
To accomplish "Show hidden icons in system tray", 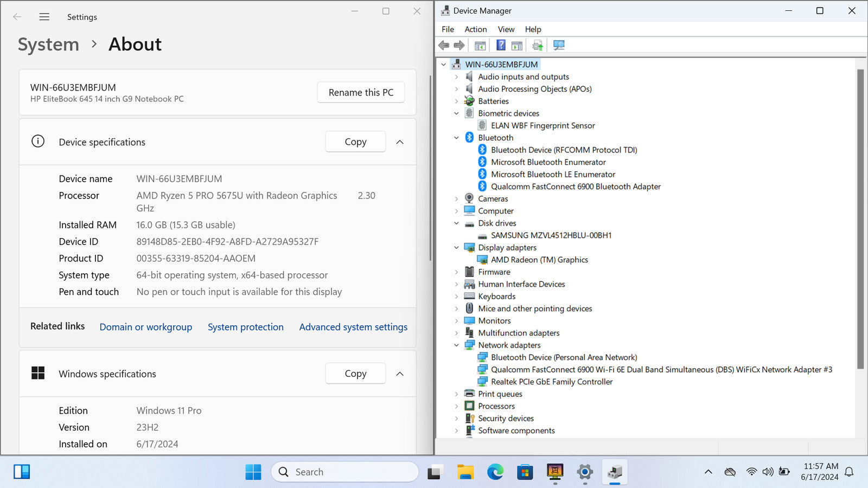I will pos(708,472).
